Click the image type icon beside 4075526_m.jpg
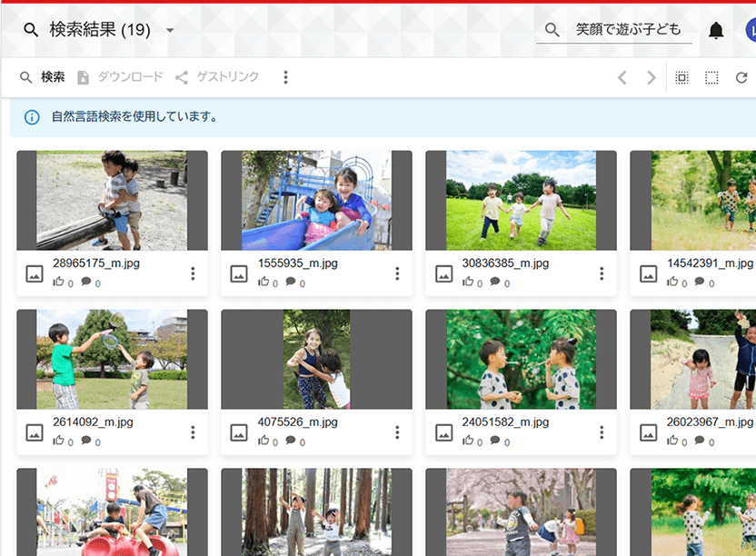The height and width of the screenshot is (556, 756). point(239,432)
